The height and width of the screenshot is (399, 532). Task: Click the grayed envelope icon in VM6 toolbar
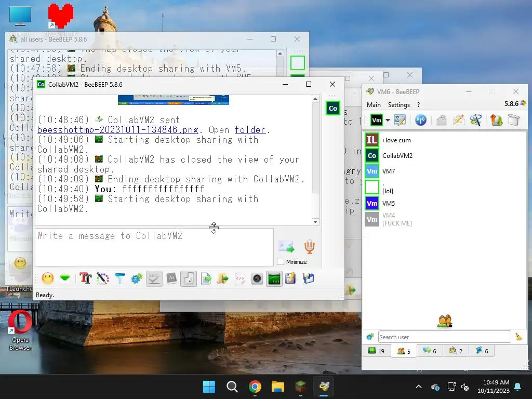coord(441,120)
